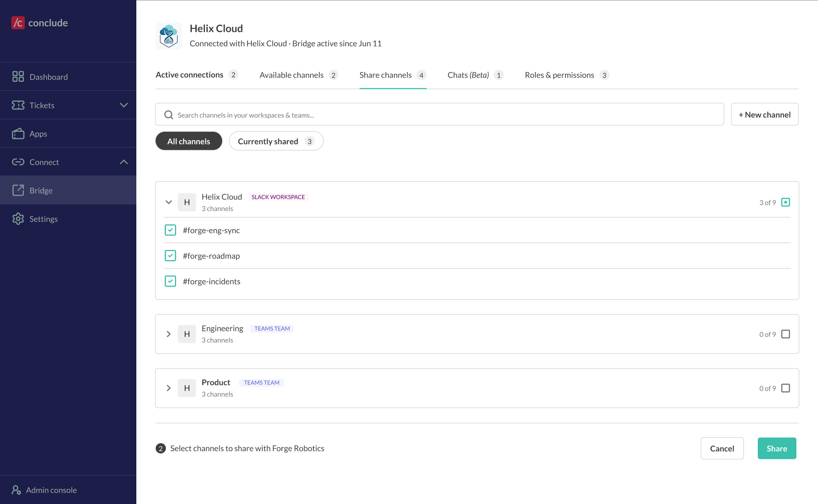Click the Product team H avatar
This screenshot has width=818, height=504.
187,388
